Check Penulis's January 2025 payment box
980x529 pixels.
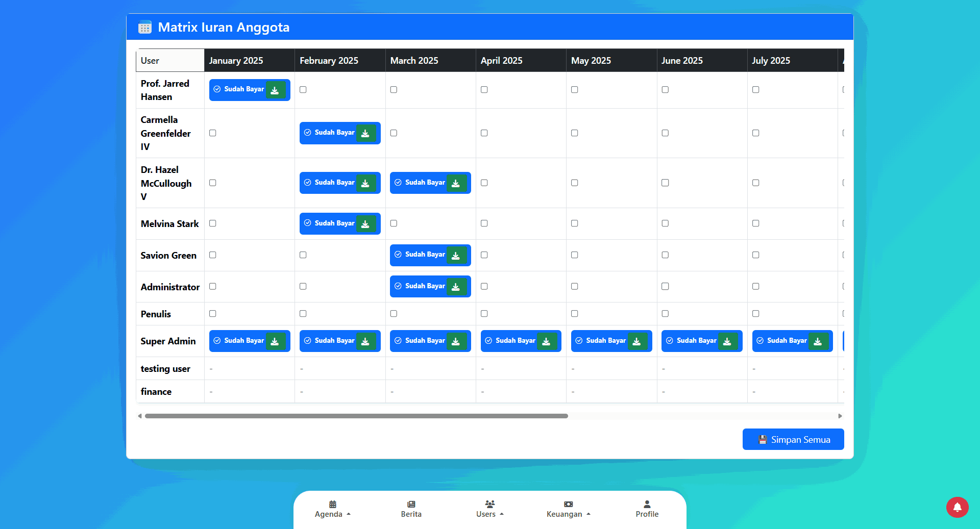[x=213, y=314]
